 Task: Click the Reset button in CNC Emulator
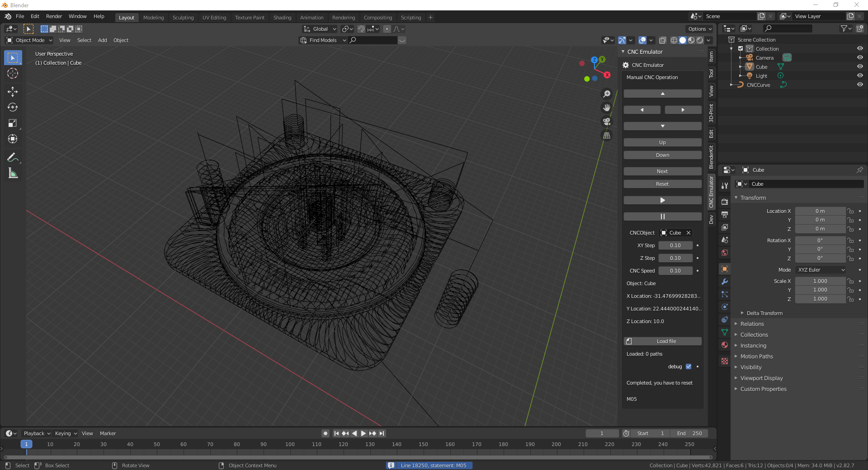point(662,184)
